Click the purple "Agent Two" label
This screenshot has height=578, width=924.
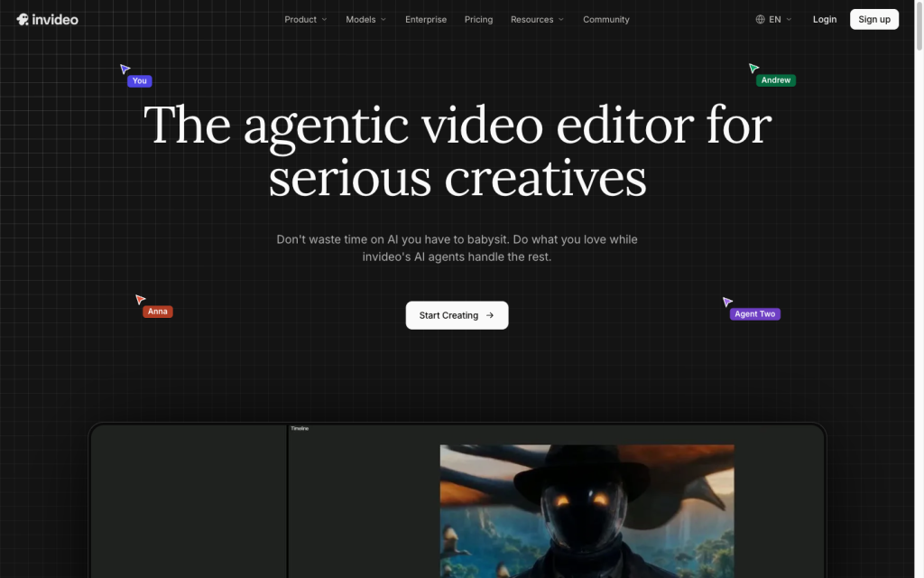coord(755,313)
